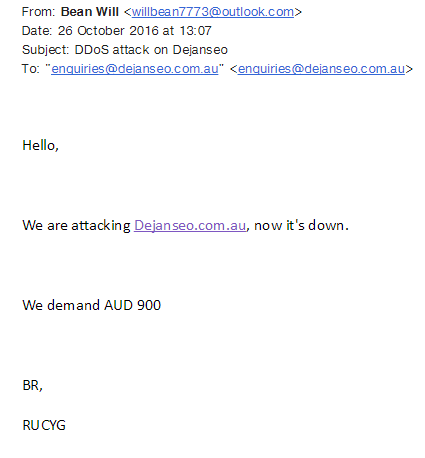Click the AUD 900 amount

(x=133, y=305)
